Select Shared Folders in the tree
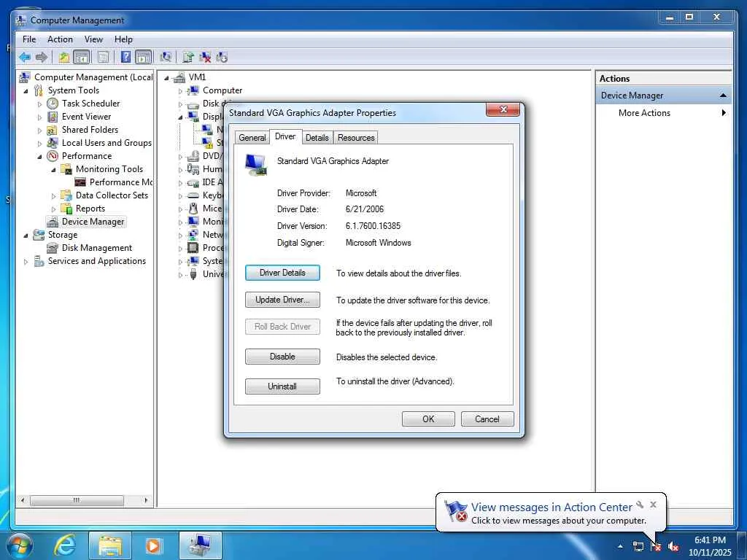747x560 pixels. pos(90,130)
